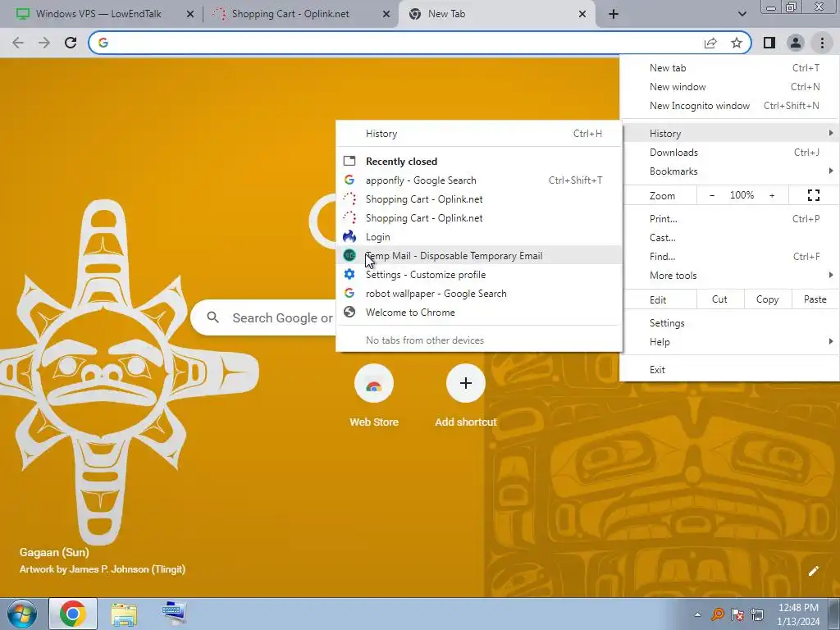This screenshot has width=840, height=630.
Task: Increase zoom with plus button
Action: [x=772, y=195]
